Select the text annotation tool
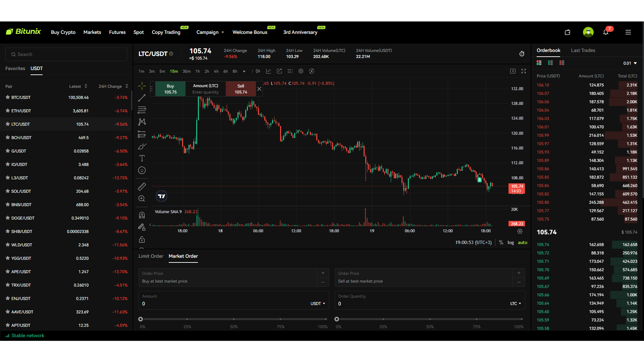This screenshot has width=644, height=362. tap(142, 158)
